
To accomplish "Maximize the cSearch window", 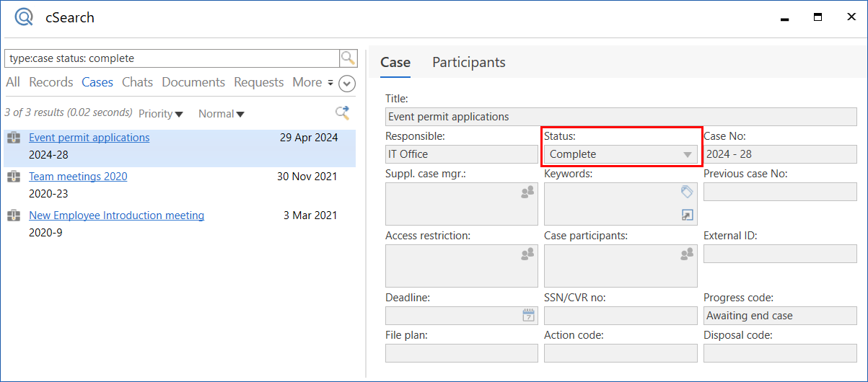I will [x=817, y=17].
